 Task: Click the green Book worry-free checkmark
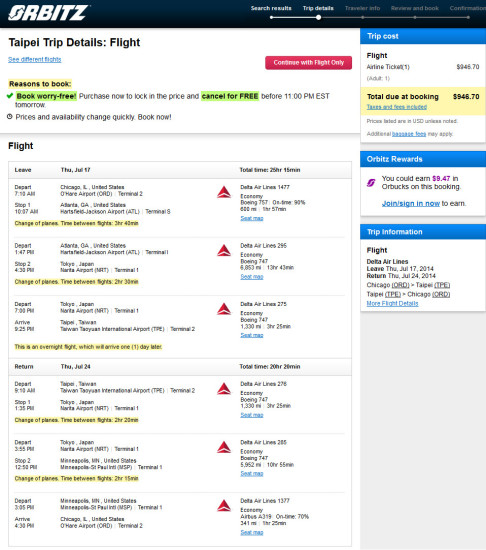(x=10, y=96)
